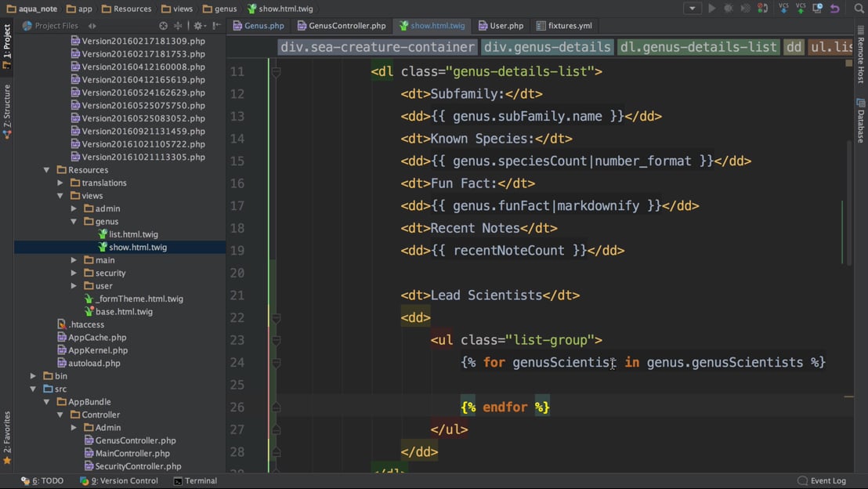Screen dimensions: 868x489
Task: Switch to the GenusController.php tab
Action: click(x=341, y=26)
